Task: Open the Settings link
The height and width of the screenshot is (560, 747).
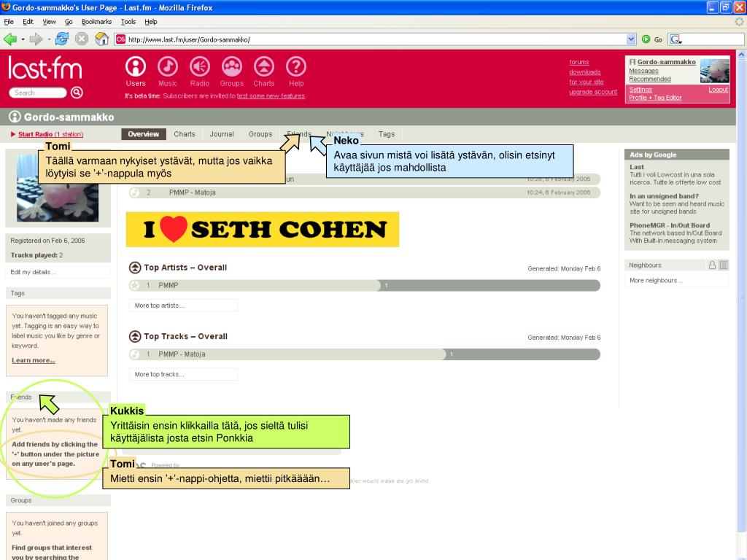Action: click(640, 90)
